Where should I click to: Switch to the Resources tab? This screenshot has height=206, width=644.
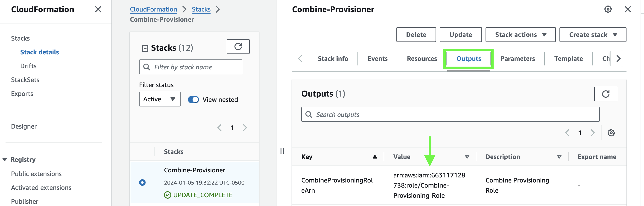tap(422, 59)
